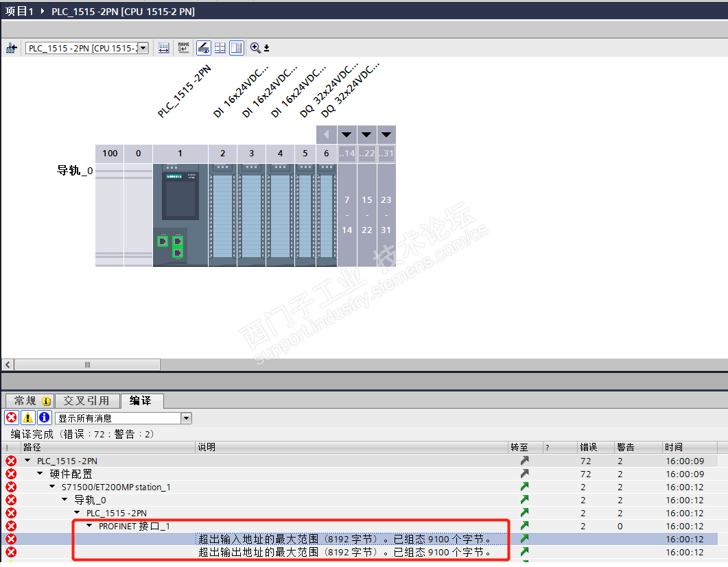Select the 超出输入地址的最大范围 error message
This screenshot has width=728, height=567.
pos(345,539)
